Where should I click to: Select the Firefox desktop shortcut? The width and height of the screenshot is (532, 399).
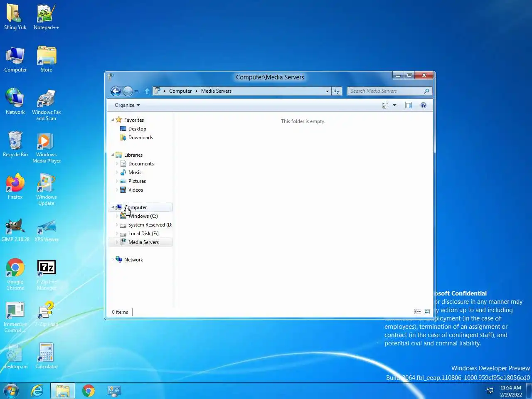tap(15, 187)
